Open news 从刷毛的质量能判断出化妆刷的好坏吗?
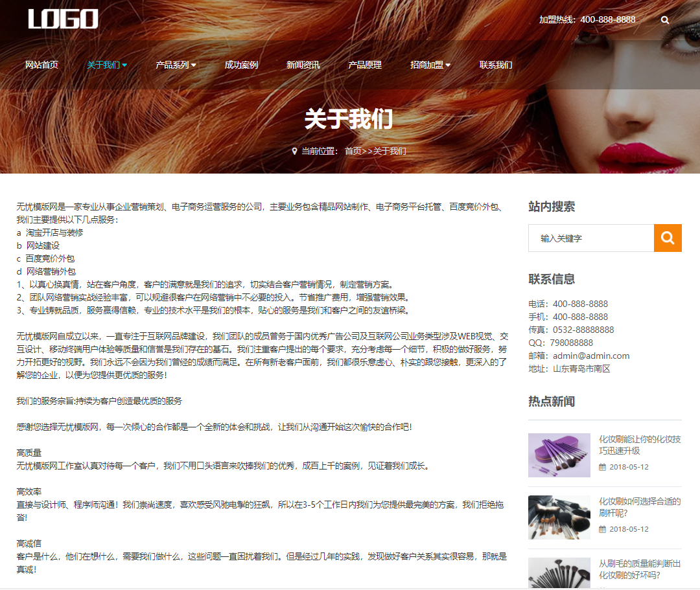 click(x=640, y=569)
